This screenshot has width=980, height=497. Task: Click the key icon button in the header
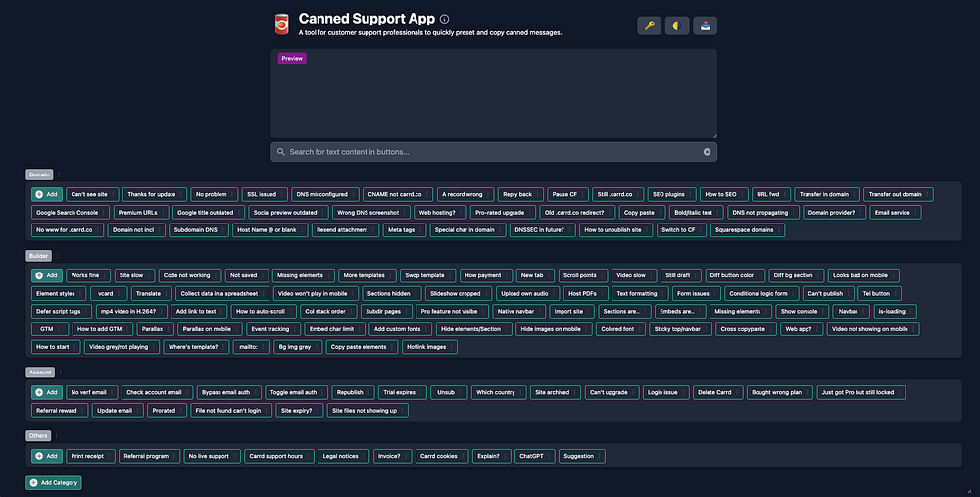coord(649,25)
